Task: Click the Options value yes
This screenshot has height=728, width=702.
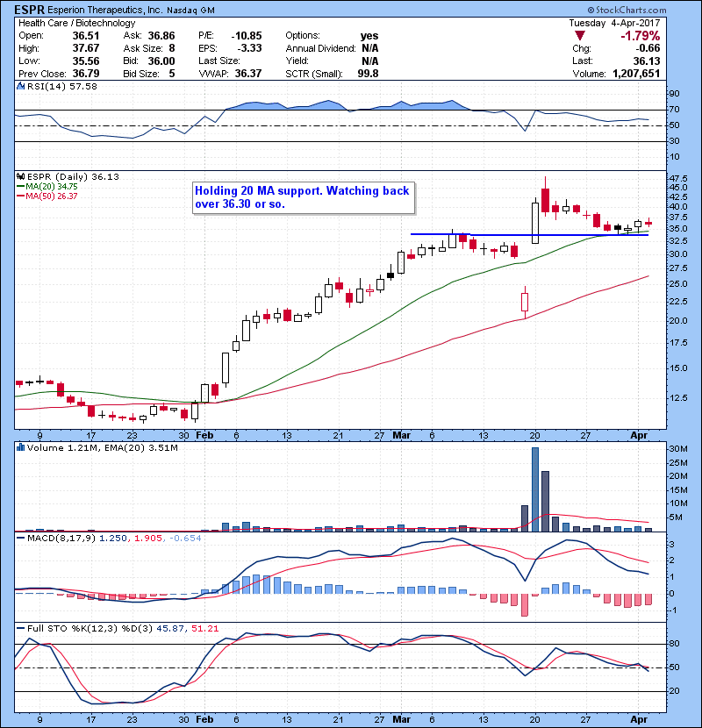Action: point(369,36)
